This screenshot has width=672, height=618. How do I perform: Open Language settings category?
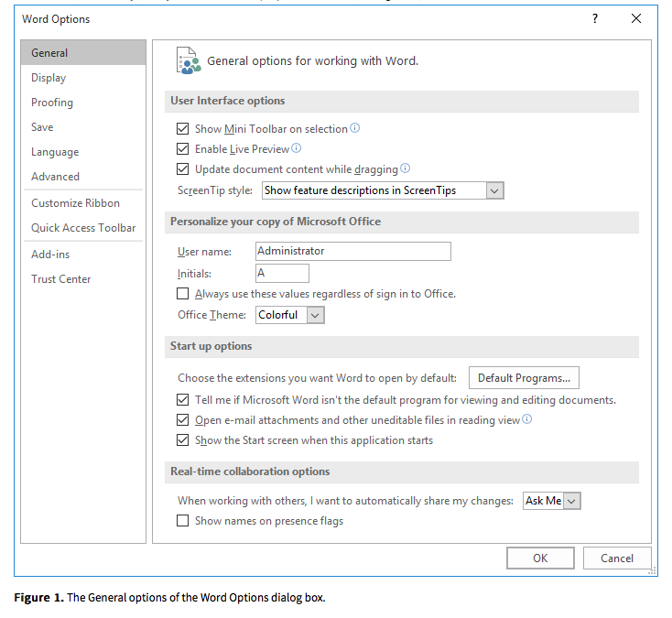(x=83, y=152)
